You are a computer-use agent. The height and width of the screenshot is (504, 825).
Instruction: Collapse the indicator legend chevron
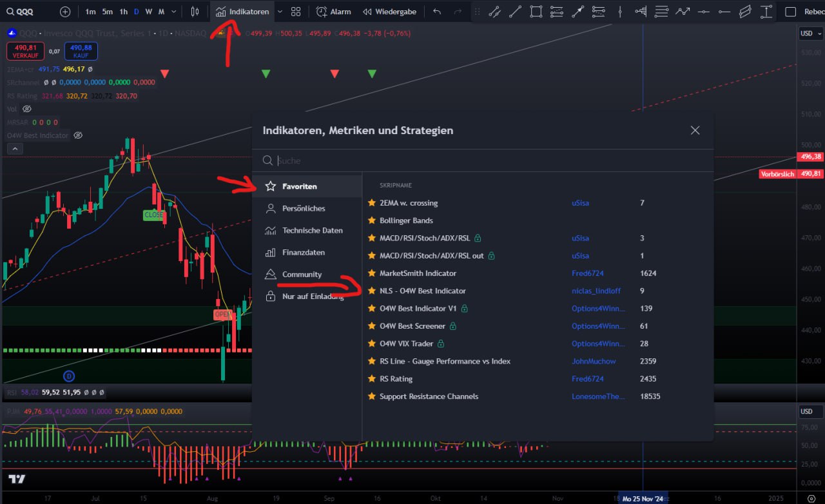(x=15, y=149)
